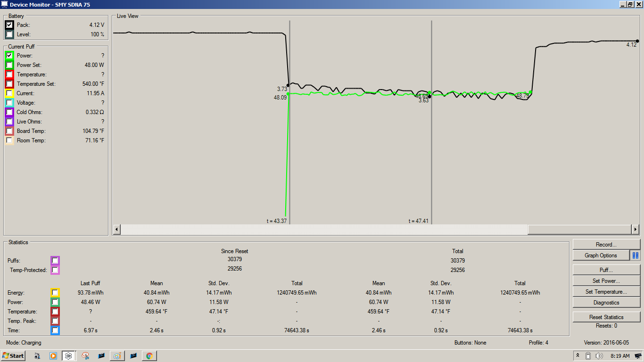Click the Diagnostics button

[606, 303]
